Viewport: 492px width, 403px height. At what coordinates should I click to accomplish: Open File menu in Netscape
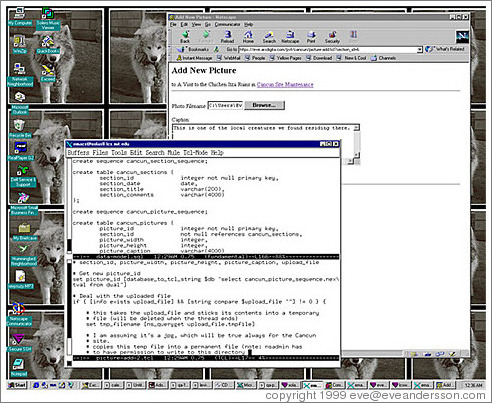coord(173,24)
